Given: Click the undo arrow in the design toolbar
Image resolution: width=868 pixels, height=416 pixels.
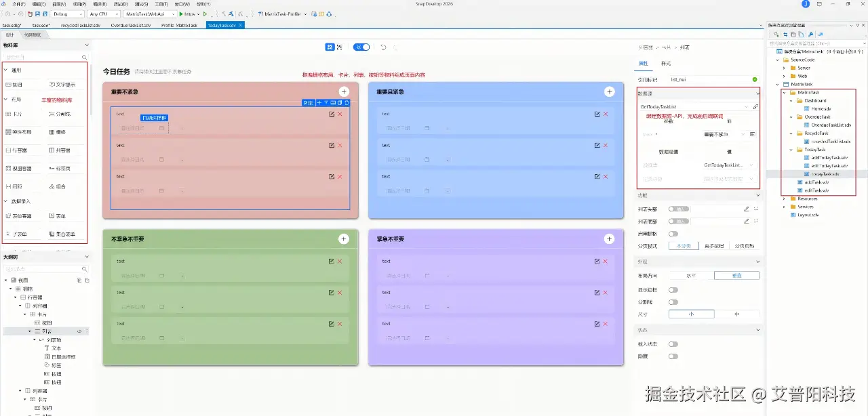Looking at the screenshot, I should point(383,47).
